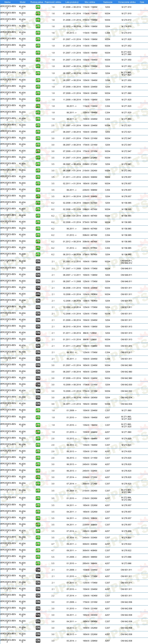The image size is (148, 644).
Task: Click PB icon in 06.2013 -> 08.2014 row
Action: pos(38,254)
